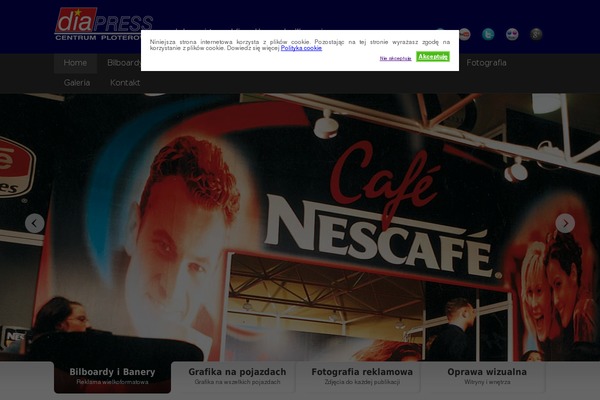
Task: Open Kontakt menu item
Action: [x=125, y=83]
